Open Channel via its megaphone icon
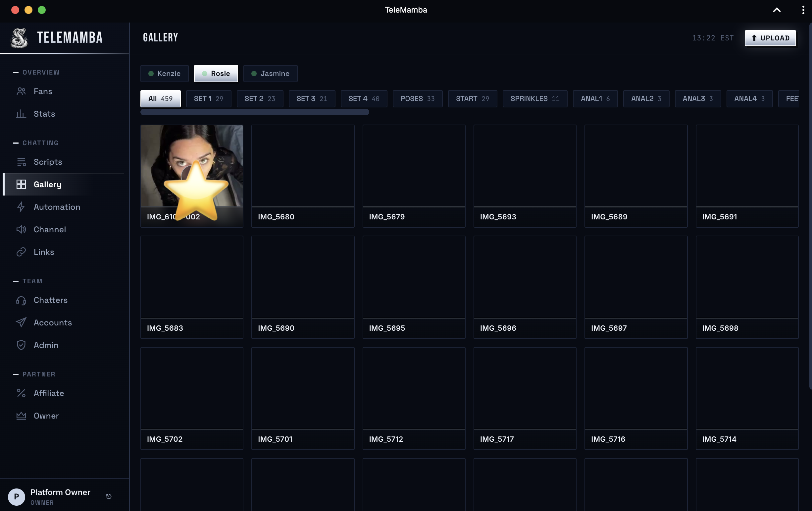The height and width of the screenshot is (511, 812). pyautogui.click(x=21, y=230)
